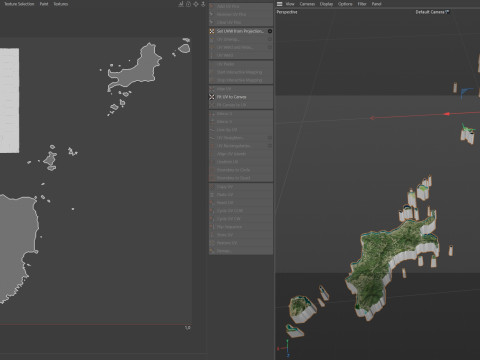This screenshot has width=480, height=360.
Task: Click second UV editor view navigation icon
Action: 188,4
